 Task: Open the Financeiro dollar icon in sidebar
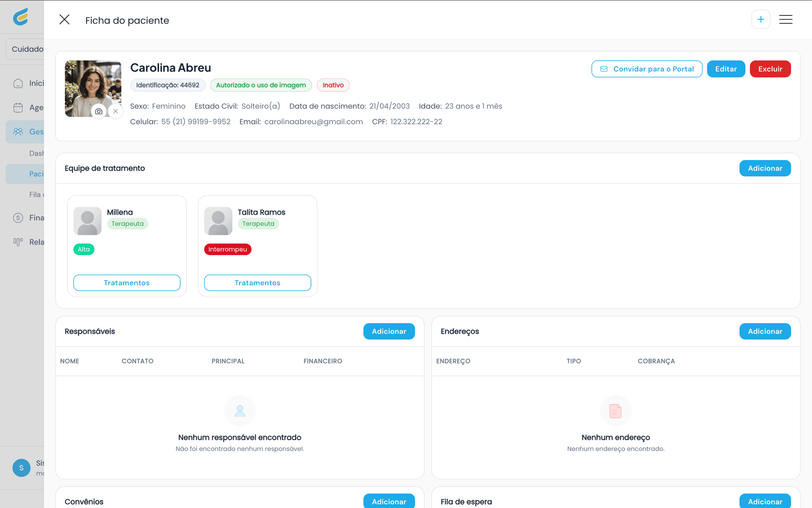tap(18, 218)
